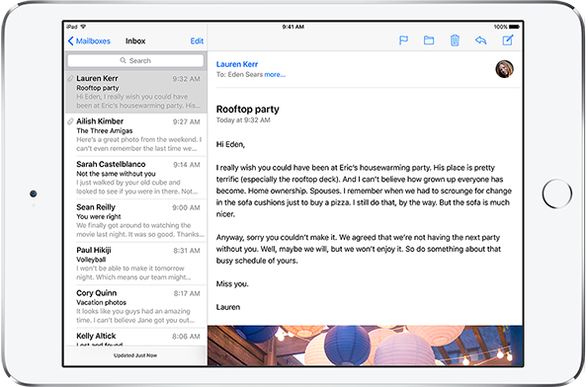Open Cory Quinn's Vacation photos email

[135, 306]
